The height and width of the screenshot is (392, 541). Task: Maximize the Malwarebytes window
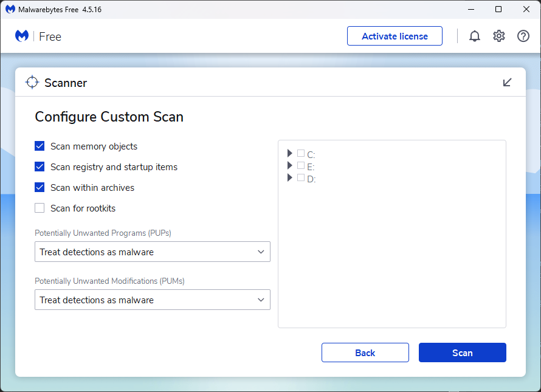pyautogui.click(x=498, y=9)
